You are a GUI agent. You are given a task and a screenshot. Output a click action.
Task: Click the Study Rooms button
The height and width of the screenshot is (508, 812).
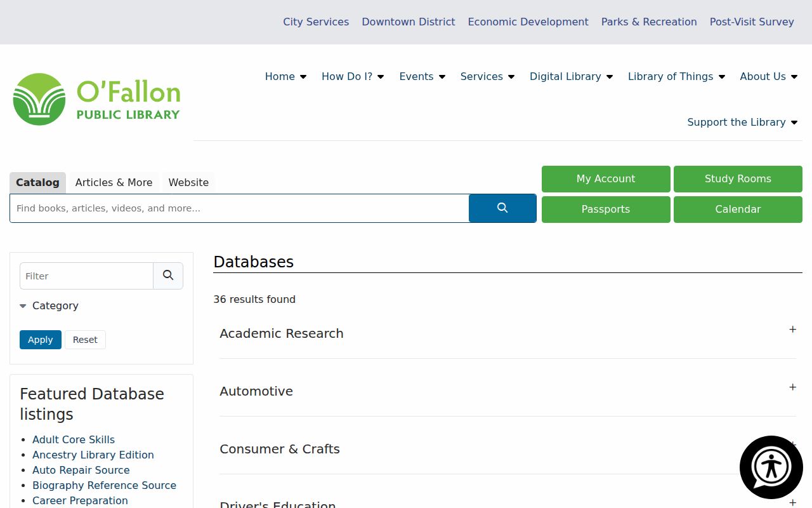pos(738,179)
